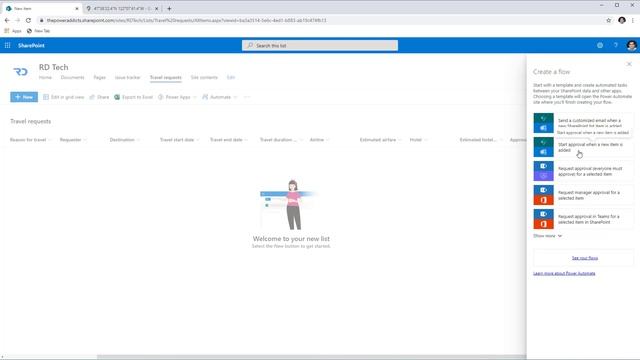
Task: Expand Show more flow templates
Action: 547,236
